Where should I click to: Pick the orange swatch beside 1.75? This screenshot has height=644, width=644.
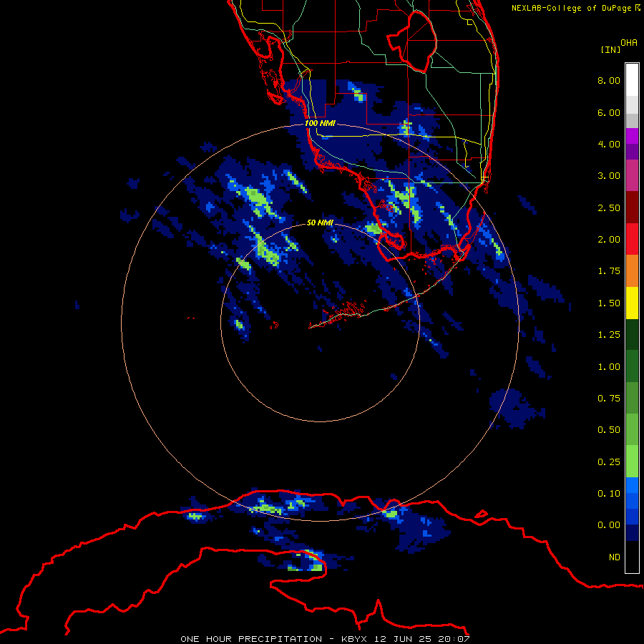click(632, 271)
